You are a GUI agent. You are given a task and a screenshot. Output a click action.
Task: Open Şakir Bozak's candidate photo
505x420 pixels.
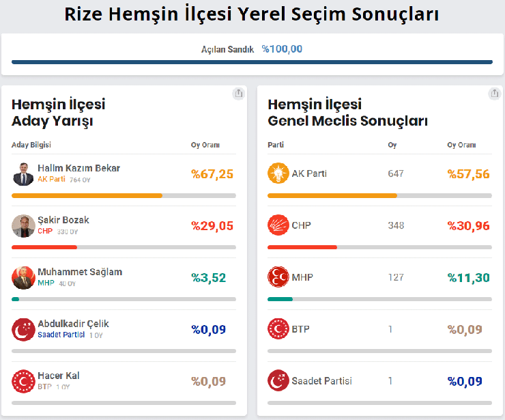pyautogui.click(x=23, y=225)
